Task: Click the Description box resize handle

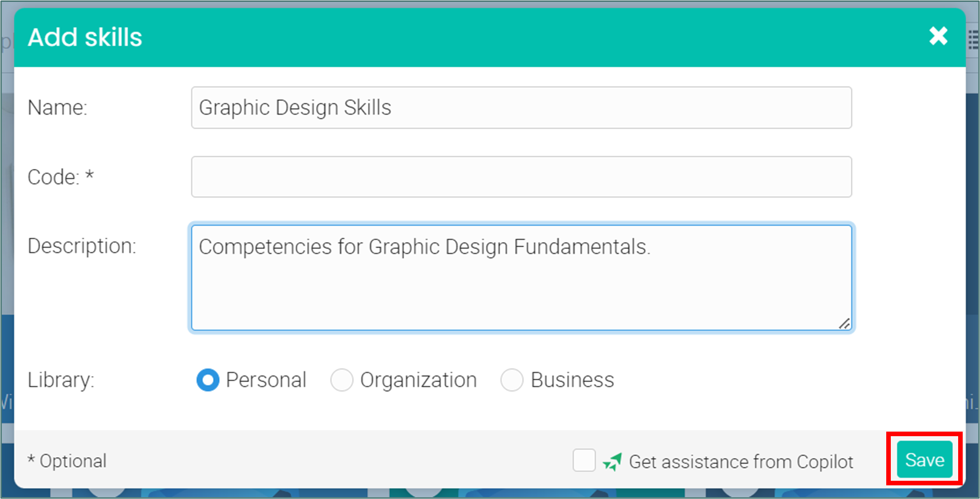Action: tap(844, 323)
